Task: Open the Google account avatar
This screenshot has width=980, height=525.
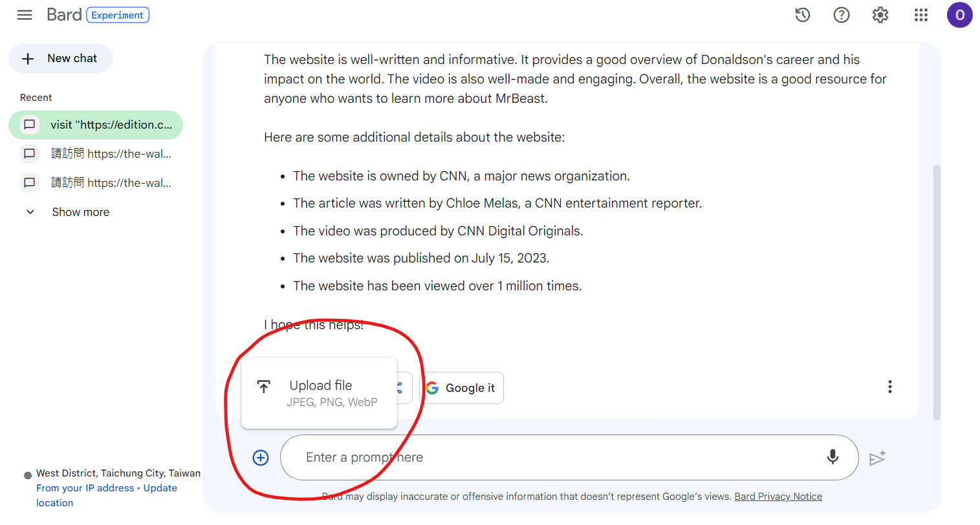Action: tap(959, 15)
